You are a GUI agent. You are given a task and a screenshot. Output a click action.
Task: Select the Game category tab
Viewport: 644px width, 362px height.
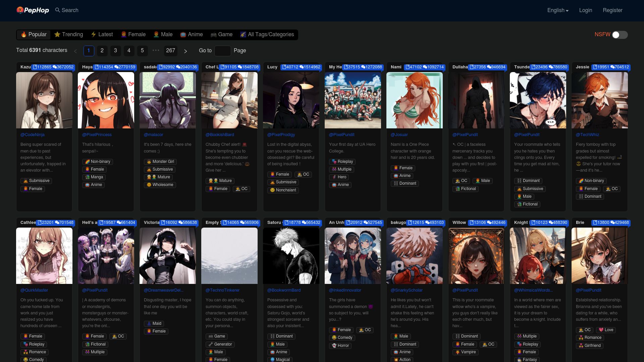pos(221,35)
